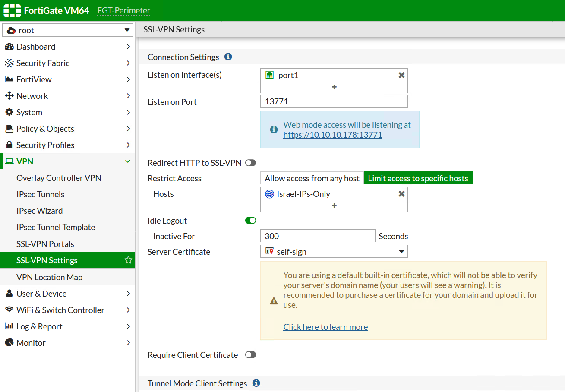
Task: Expand the Network chevron
Action: click(x=128, y=96)
